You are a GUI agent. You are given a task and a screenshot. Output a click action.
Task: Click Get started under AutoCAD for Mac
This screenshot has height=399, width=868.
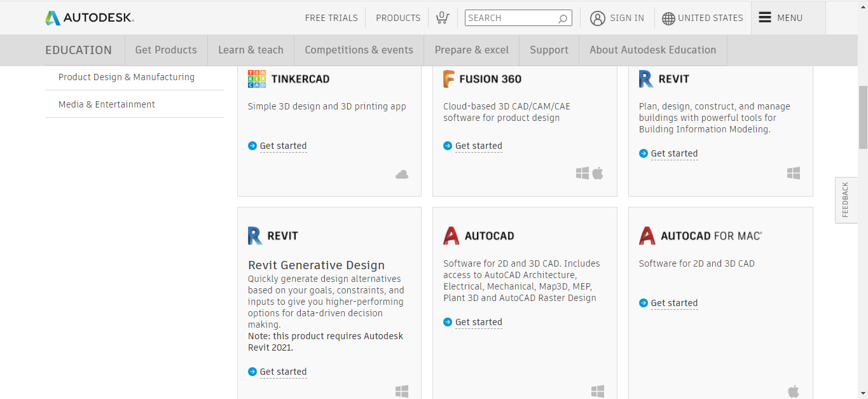(x=674, y=303)
